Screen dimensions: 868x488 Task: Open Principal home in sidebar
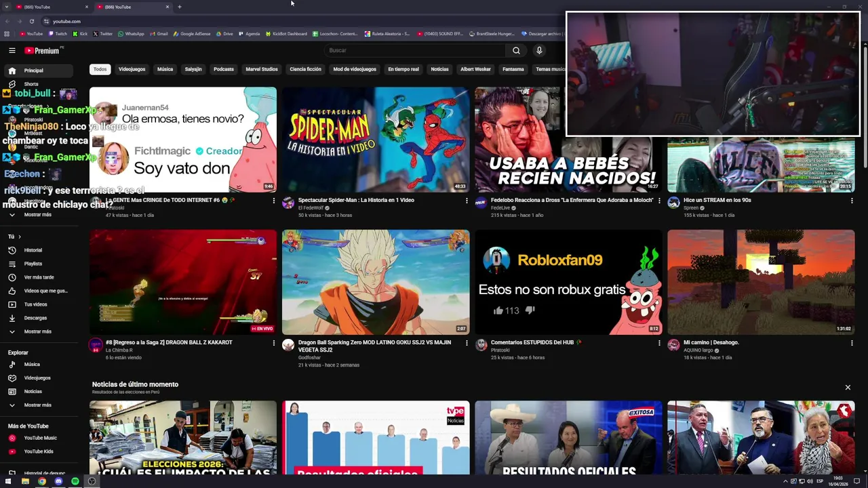point(39,70)
